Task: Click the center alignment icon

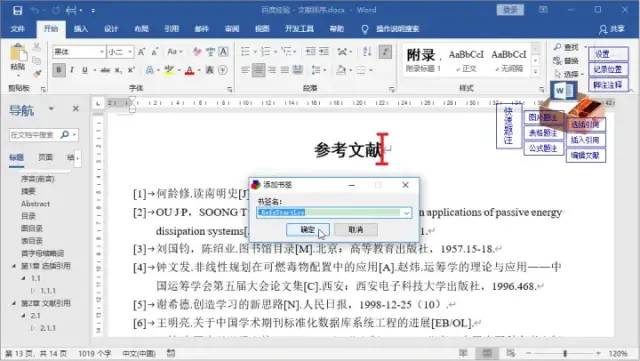Action: click(258, 70)
